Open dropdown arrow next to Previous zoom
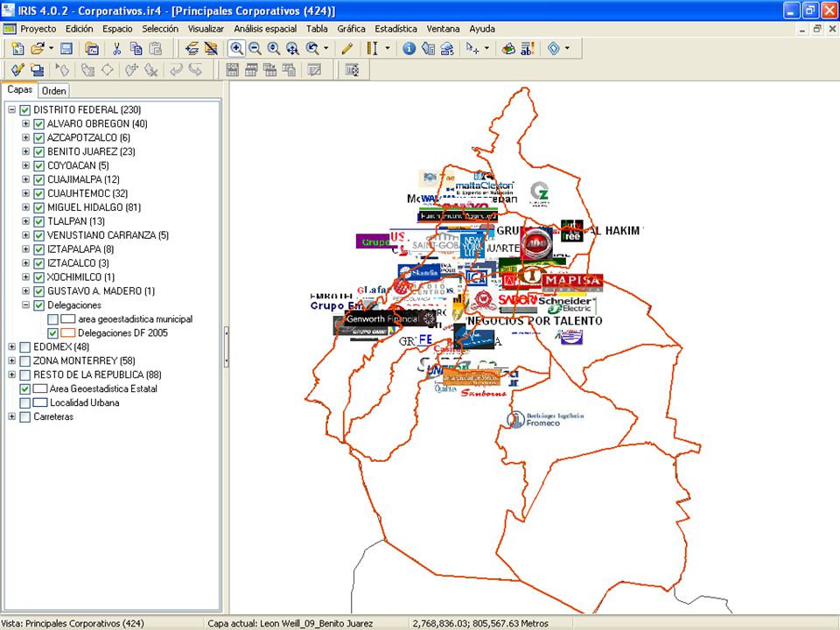 pos(326,48)
